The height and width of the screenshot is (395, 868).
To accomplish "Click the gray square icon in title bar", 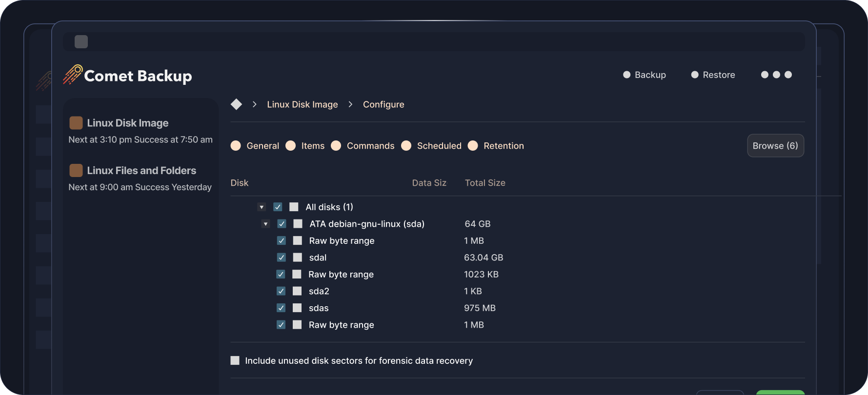I will tap(81, 42).
